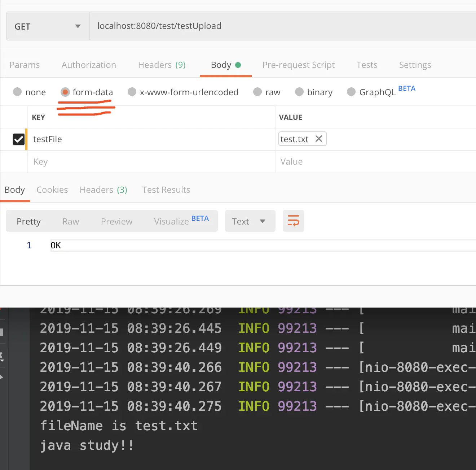Click 'fileName is test.txt' console line
Image resolution: width=476 pixels, height=470 pixels.
pyautogui.click(x=119, y=426)
